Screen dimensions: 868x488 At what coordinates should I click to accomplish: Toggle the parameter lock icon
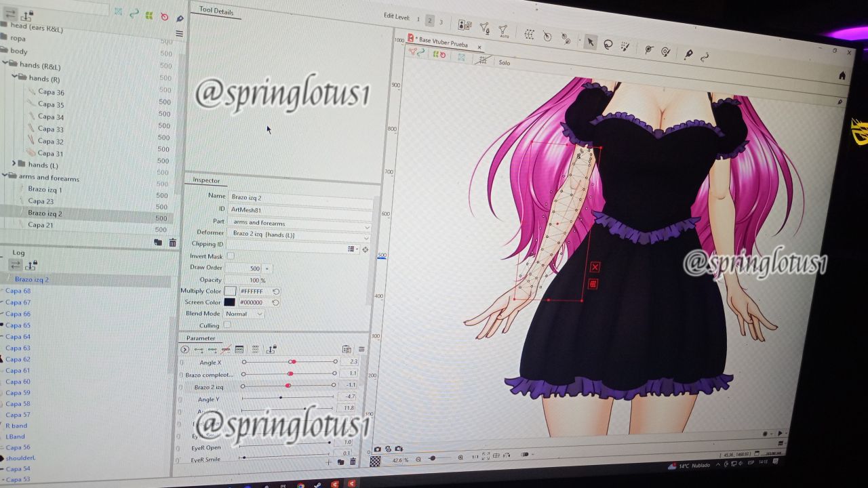coord(271,349)
